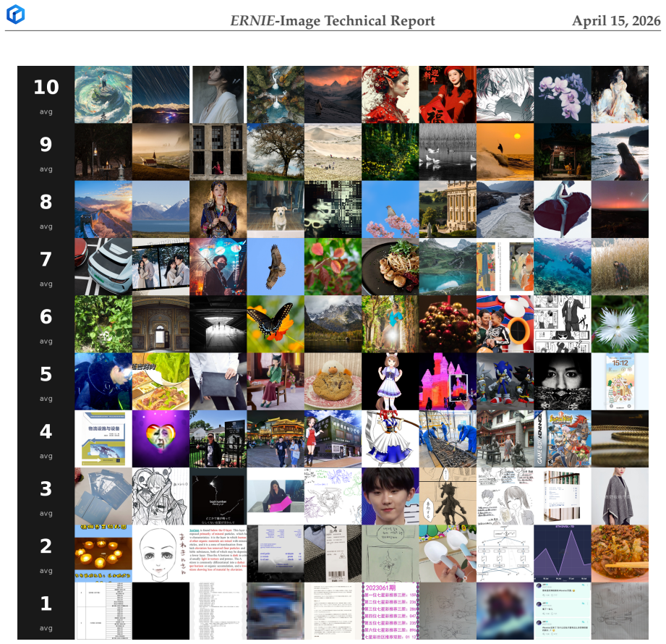Screen dimensions: 666x644
Task: Open the 2023061期 lottery text thumbnail
Action: coord(390,611)
